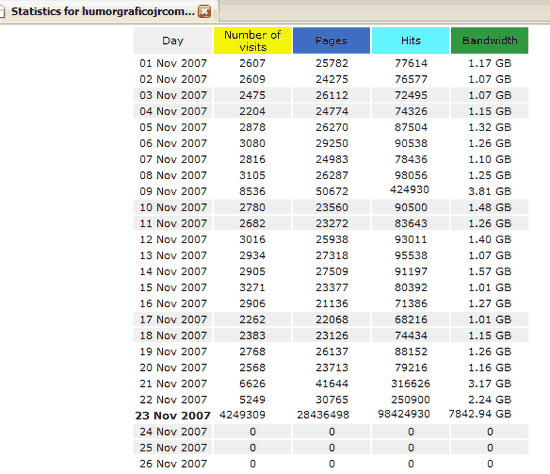
Task: Select bandwidth 2.24 GB for 22 Nov
Action: (x=490, y=400)
